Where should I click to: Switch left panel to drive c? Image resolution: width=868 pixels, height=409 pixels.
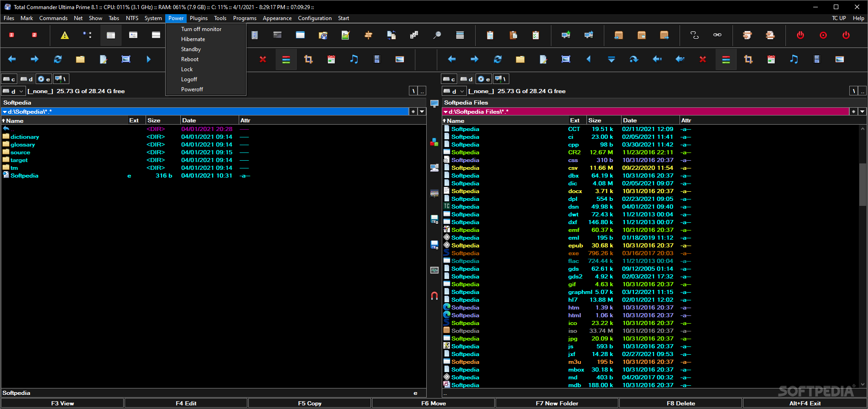tap(10, 79)
